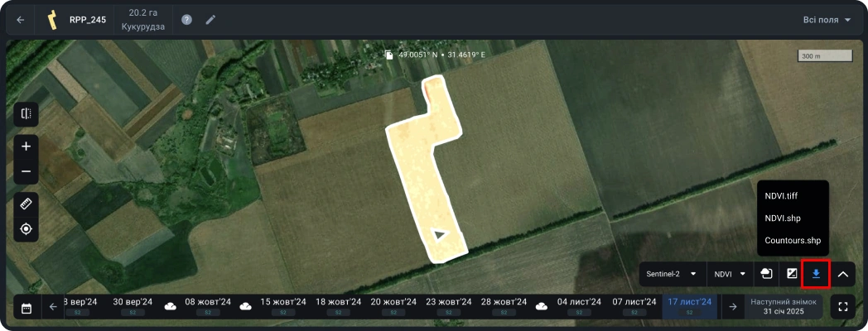Toggle the cloud layer mask button

766,274
